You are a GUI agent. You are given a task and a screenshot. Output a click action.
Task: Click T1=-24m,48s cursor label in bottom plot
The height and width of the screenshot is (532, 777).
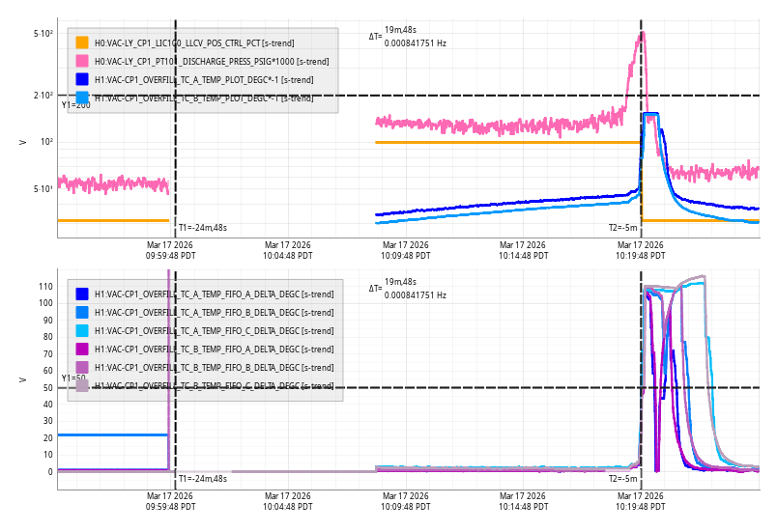202,478
